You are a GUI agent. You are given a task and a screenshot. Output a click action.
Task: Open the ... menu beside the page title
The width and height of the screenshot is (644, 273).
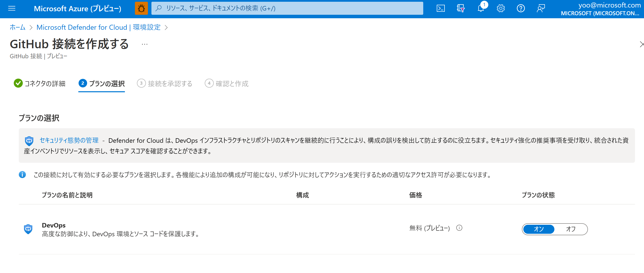(144, 44)
